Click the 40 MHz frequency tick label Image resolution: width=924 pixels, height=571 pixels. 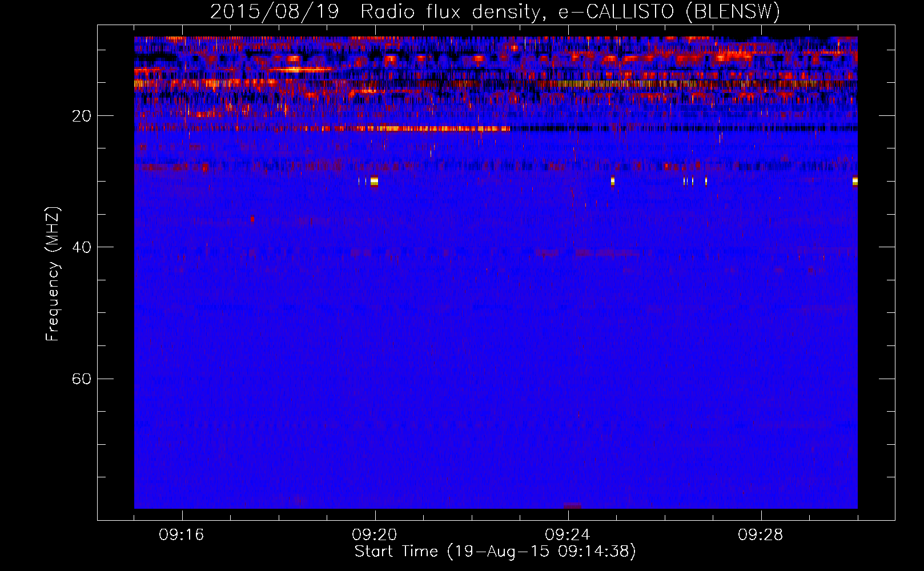coord(82,247)
